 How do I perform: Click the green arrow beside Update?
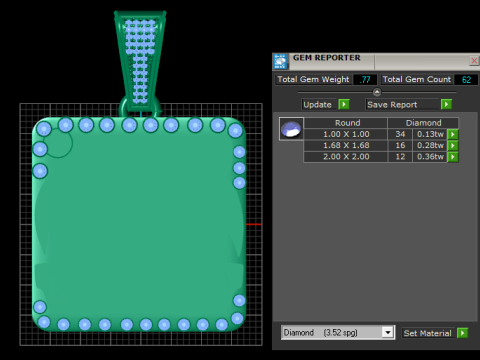344,105
